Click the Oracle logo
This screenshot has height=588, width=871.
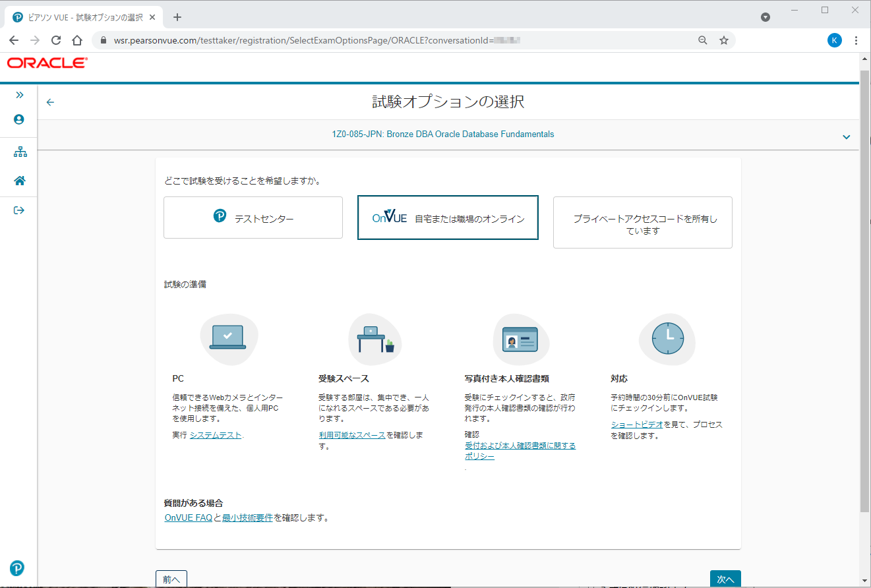click(47, 63)
